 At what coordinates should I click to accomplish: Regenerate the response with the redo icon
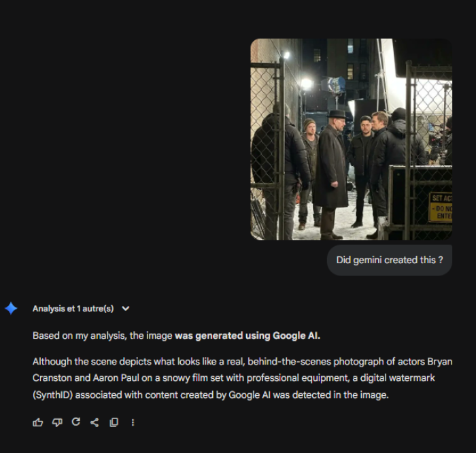click(76, 422)
